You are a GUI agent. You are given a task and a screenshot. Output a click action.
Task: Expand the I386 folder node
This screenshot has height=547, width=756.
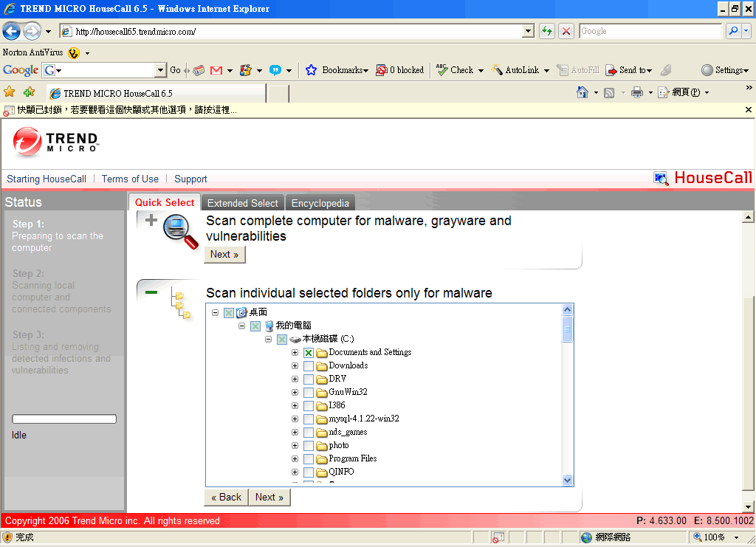click(295, 406)
